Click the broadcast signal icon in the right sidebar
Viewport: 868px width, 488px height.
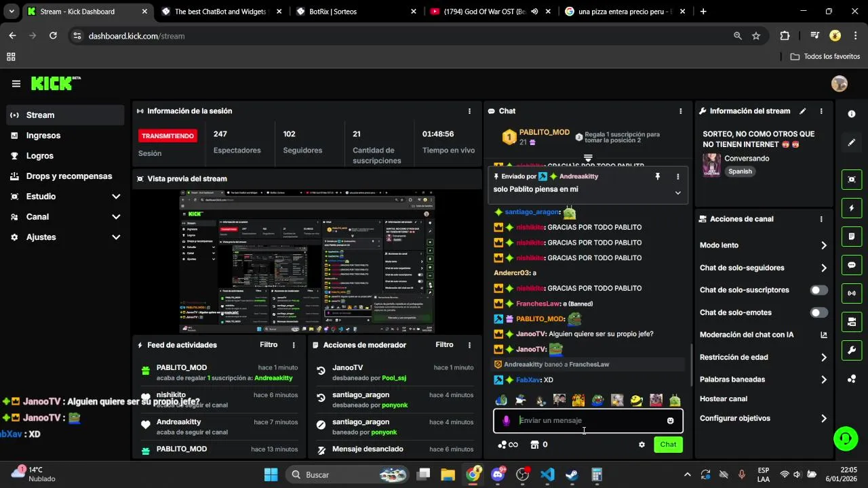coord(852,293)
